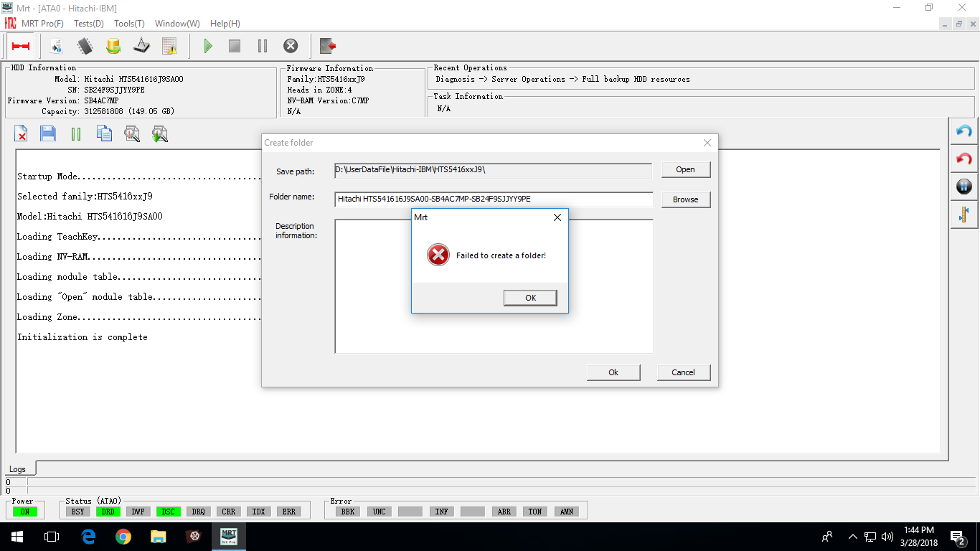Image resolution: width=980 pixels, height=551 pixels.
Task: Open the MRT Pro(F) menu
Action: tap(42, 24)
